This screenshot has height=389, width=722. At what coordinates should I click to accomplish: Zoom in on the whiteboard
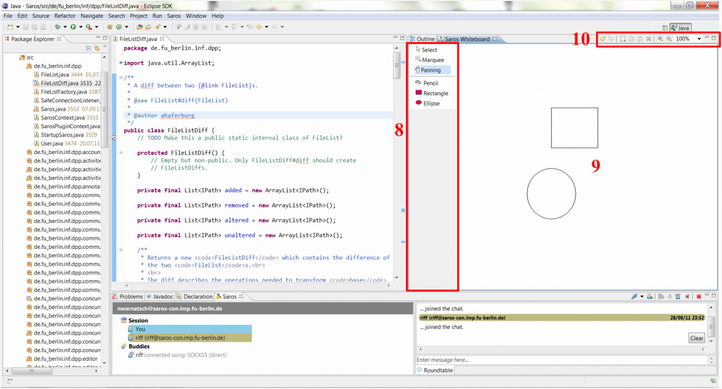pyautogui.click(x=660, y=39)
